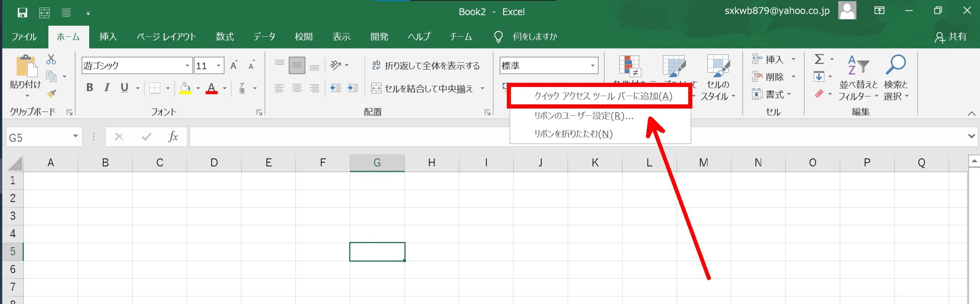Switch to the データ tab

[x=264, y=37]
